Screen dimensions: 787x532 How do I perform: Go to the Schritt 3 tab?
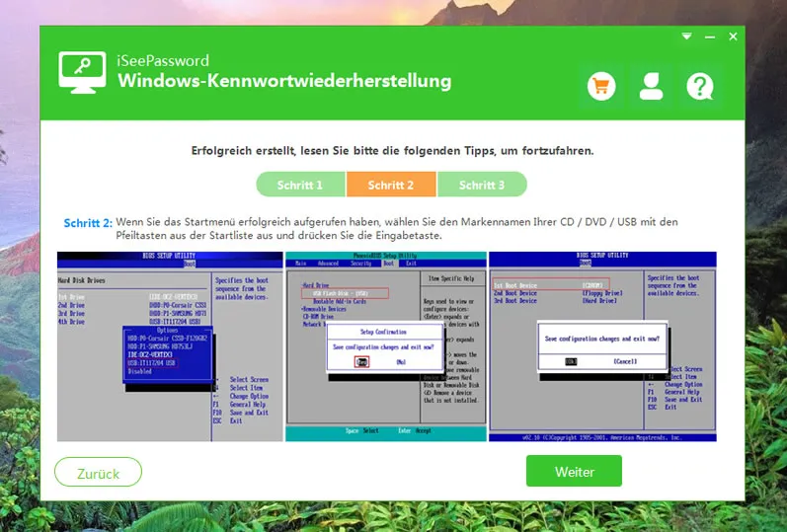tap(482, 185)
